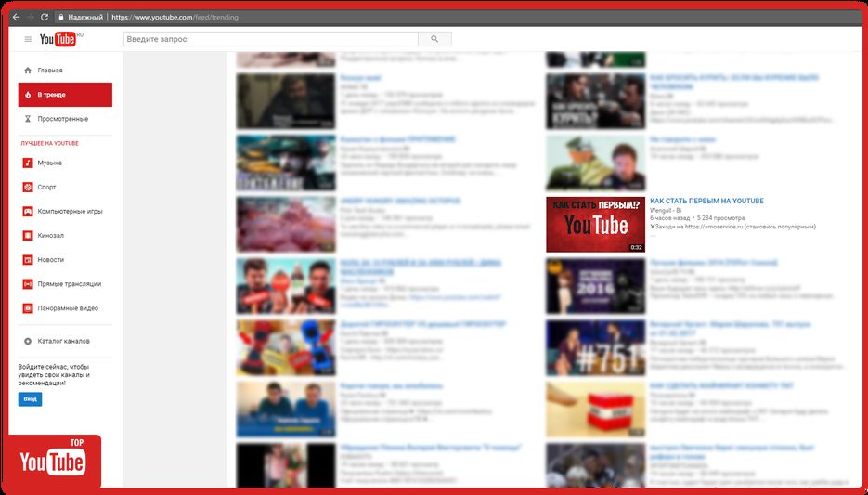Reload the page with the refresh icon
The width and height of the screenshot is (868, 495).
point(45,17)
